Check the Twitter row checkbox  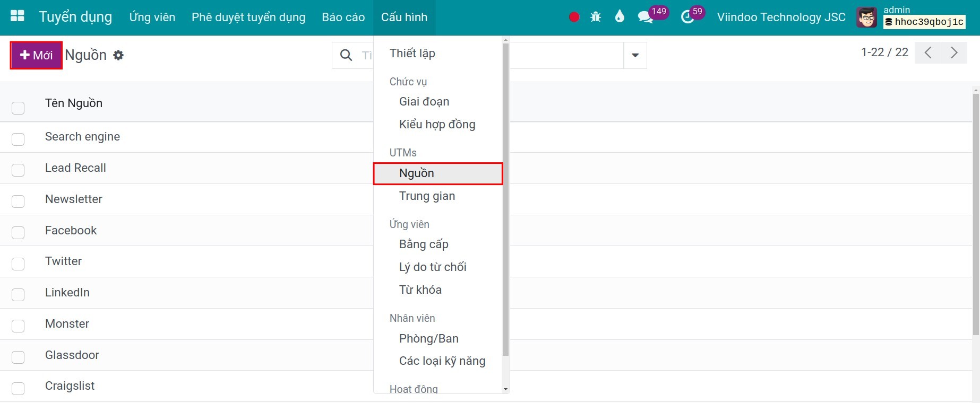[x=18, y=264]
